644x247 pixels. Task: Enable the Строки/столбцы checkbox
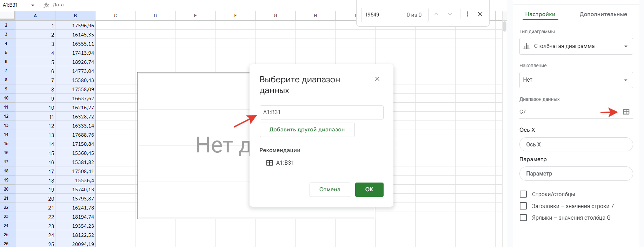tap(523, 194)
